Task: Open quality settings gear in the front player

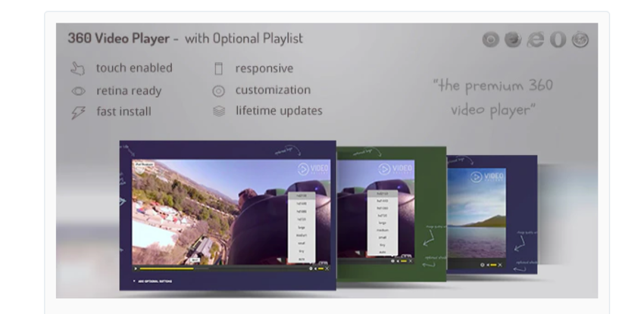Action: (311, 269)
